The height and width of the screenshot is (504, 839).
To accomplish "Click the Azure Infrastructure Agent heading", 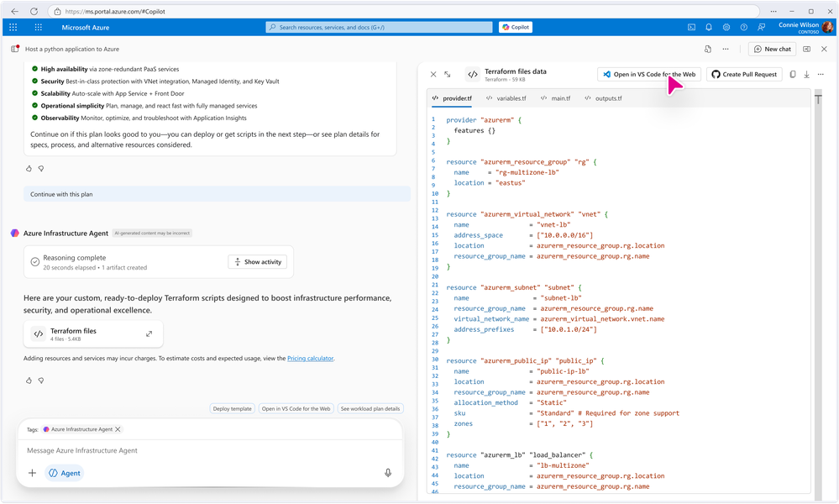I will pos(66,234).
